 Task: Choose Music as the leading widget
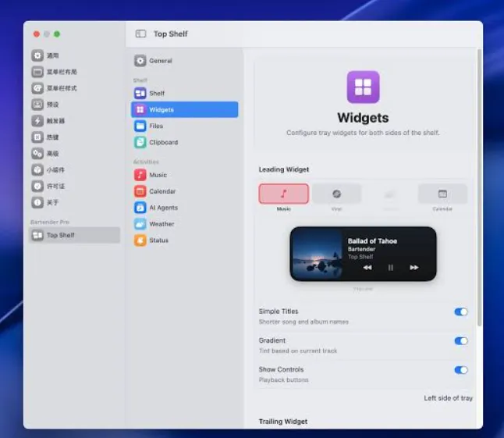pos(283,194)
